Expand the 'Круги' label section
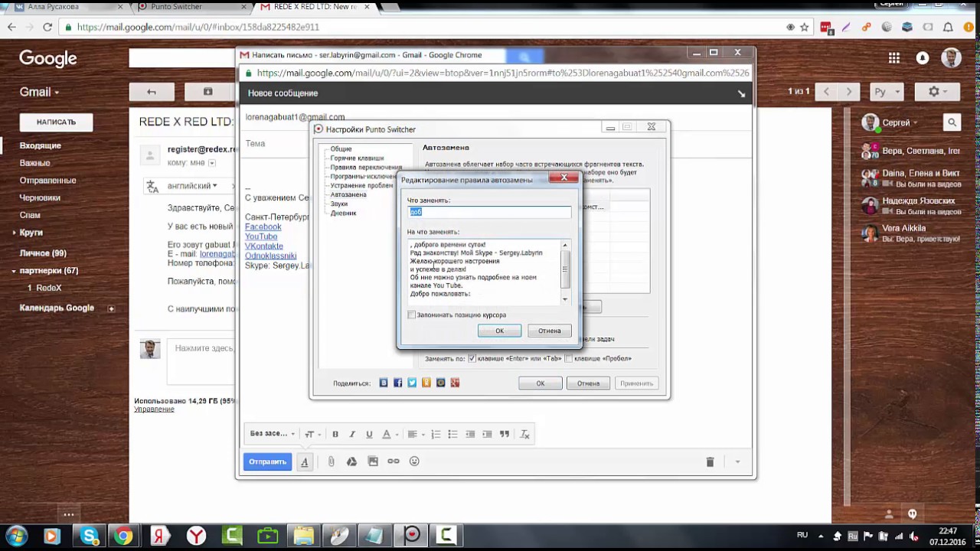980x551 pixels. point(14,233)
